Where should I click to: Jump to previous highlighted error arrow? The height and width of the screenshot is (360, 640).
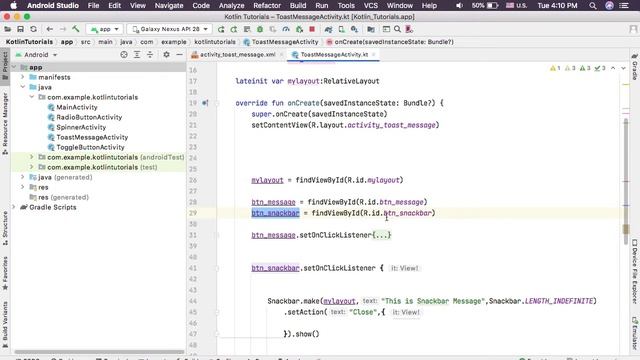point(613,68)
